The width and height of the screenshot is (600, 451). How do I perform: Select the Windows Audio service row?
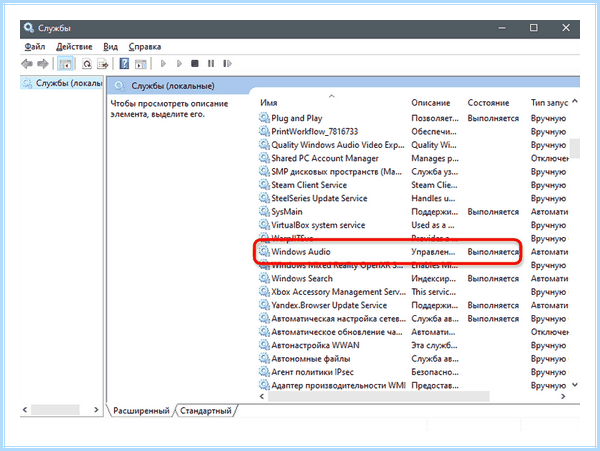point(414,252)
